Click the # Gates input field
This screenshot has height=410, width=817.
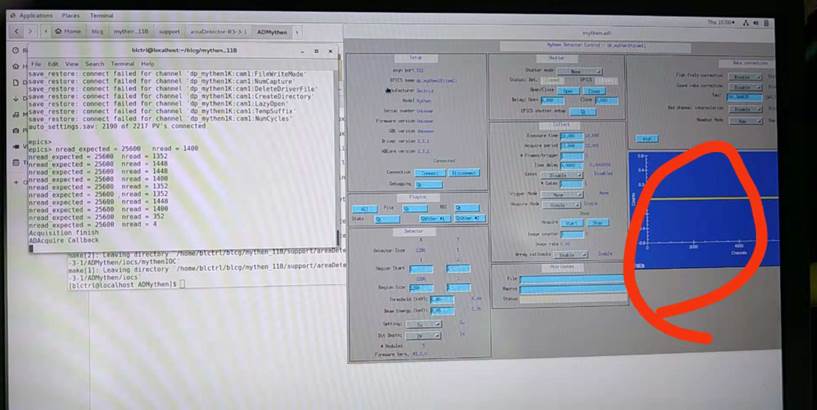click(572, 184)
